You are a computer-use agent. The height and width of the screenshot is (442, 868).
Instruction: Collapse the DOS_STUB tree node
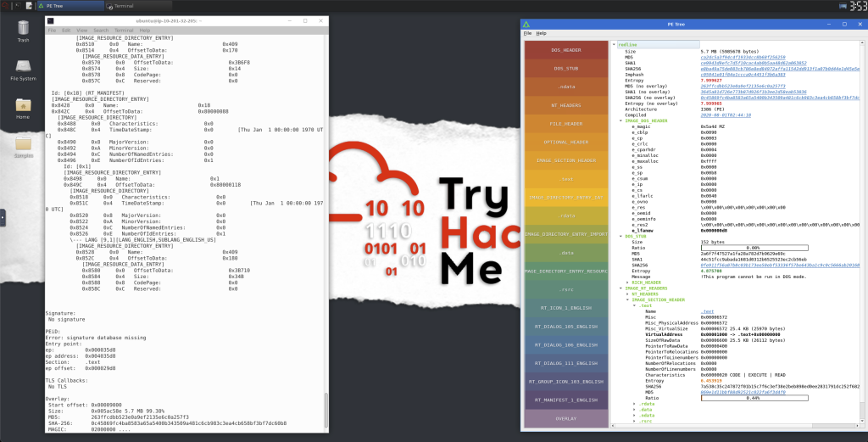[620, 237]
